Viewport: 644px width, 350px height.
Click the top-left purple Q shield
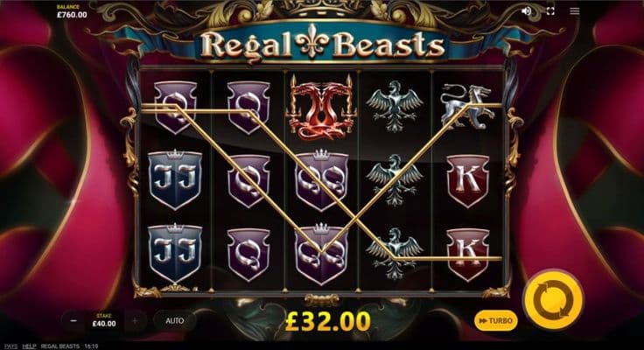175,108
